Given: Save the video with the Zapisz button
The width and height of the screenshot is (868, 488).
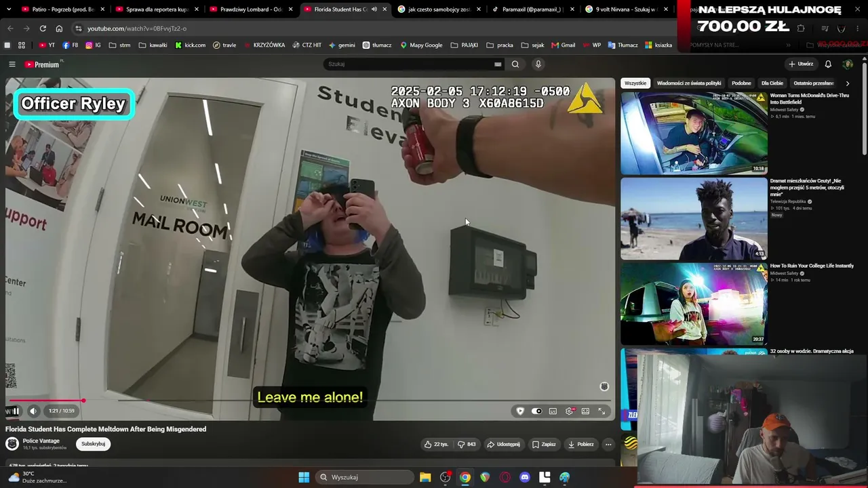Looking at the screenshot, I should 544,445.
